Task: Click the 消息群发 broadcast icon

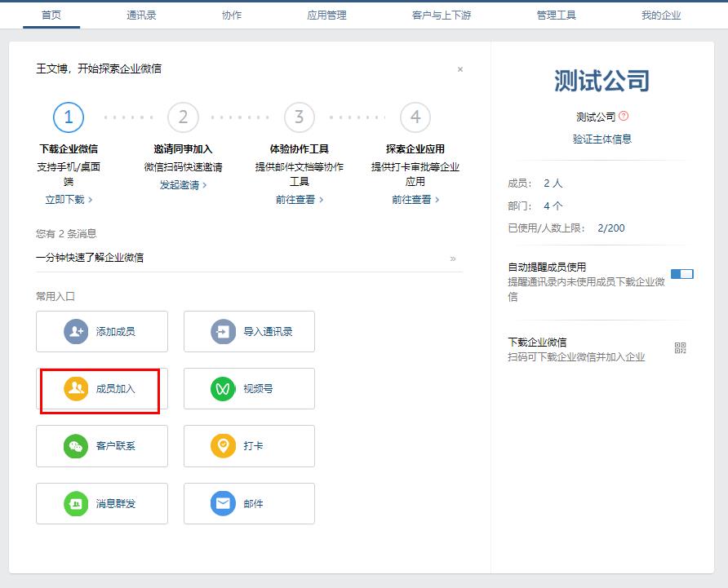Action: (76, 503)
